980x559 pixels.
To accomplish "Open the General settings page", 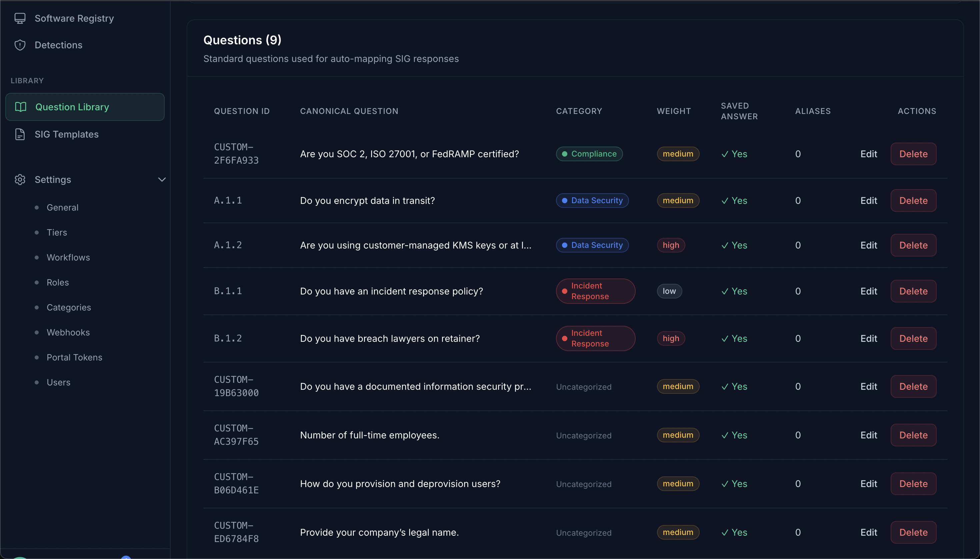I will point(62,207).
